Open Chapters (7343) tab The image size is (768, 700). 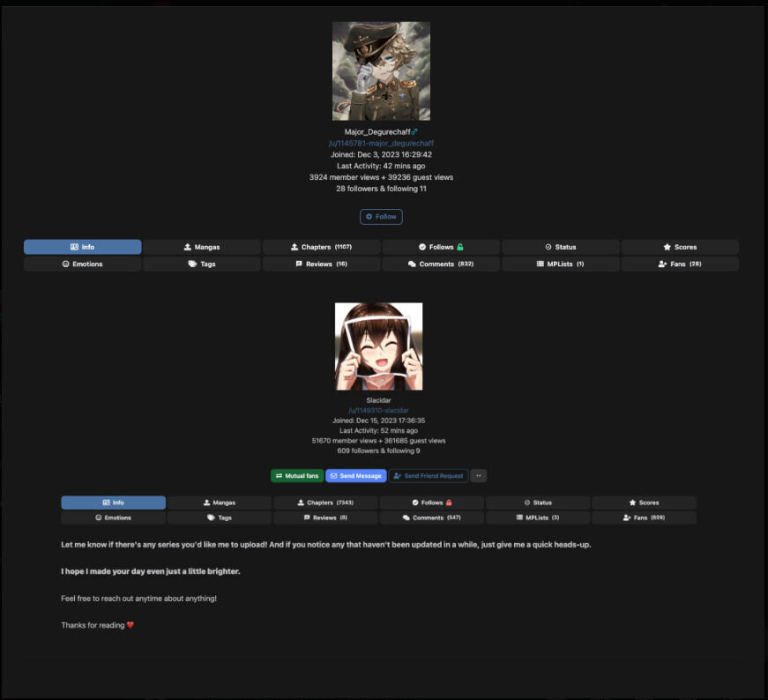(325, 503)
